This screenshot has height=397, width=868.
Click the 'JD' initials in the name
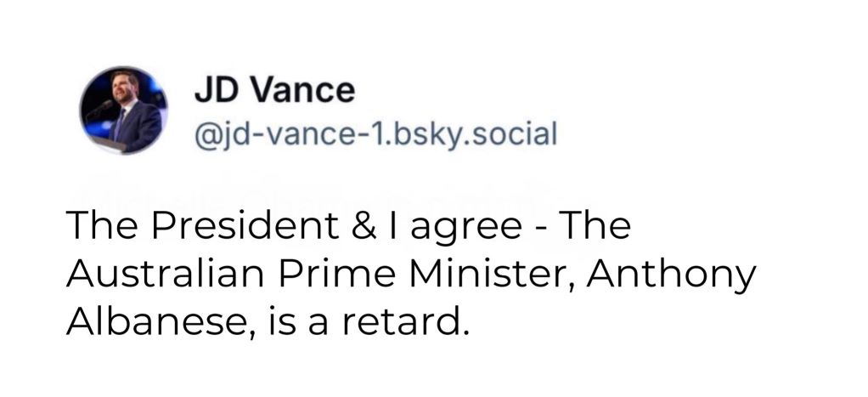[213, 88]
